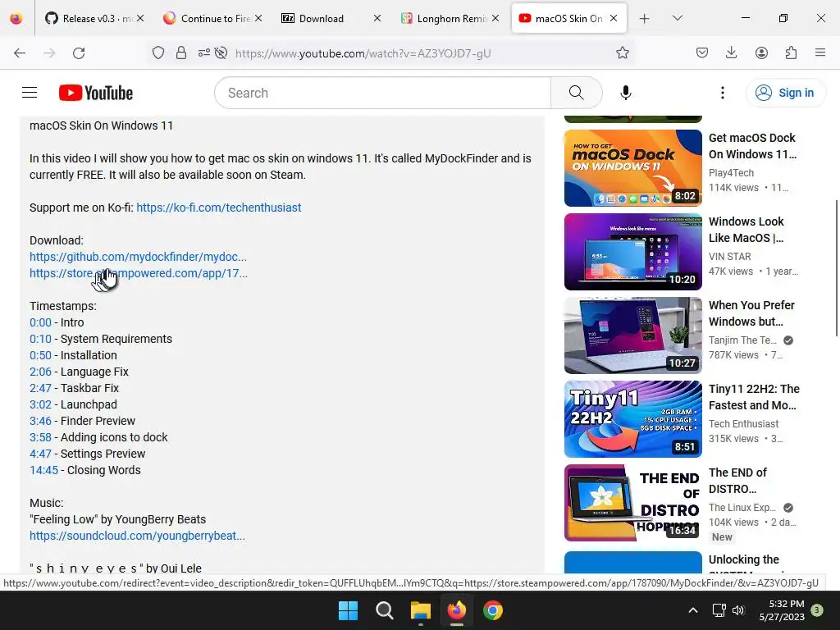The width and height of the screenshot is (840, 630).
Task: Open the Tiny11 22H2 video thumbnail
Action: [x=633, y=419]
